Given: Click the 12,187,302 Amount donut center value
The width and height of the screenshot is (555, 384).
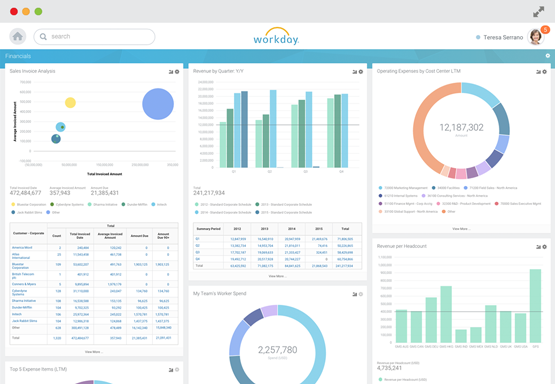Looking at the screenshot, I should click(x=461, y=128).
